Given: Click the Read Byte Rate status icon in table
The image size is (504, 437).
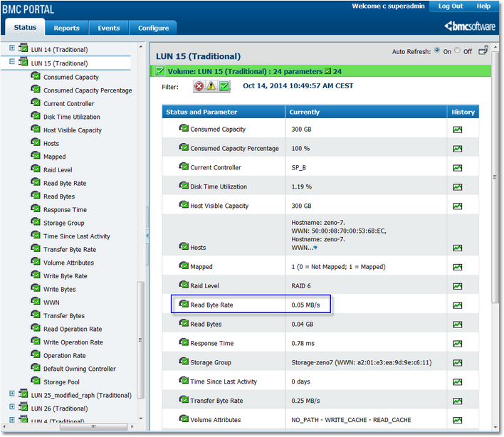Looking at the screenshot, I should (x=184, y=304).
